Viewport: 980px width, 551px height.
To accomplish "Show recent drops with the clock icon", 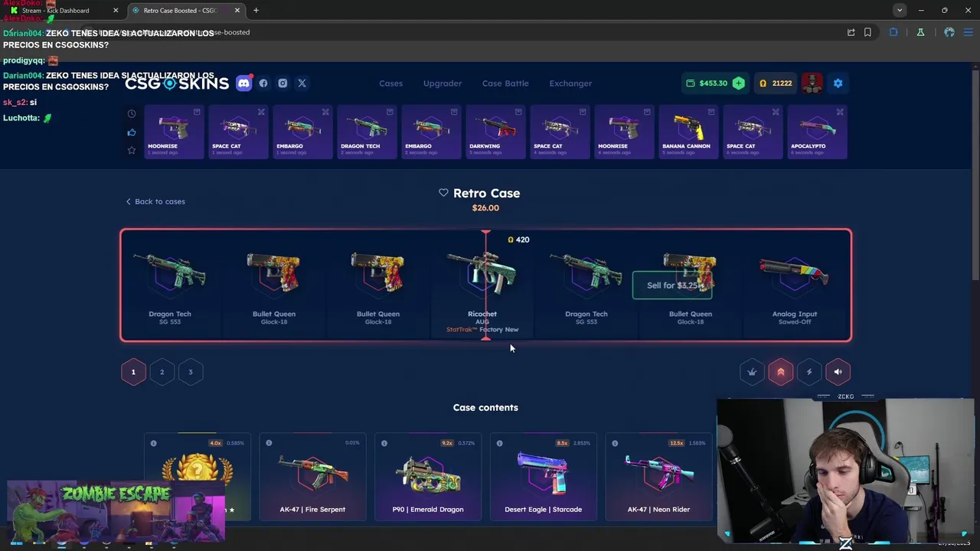I will (x=132, y=114).
